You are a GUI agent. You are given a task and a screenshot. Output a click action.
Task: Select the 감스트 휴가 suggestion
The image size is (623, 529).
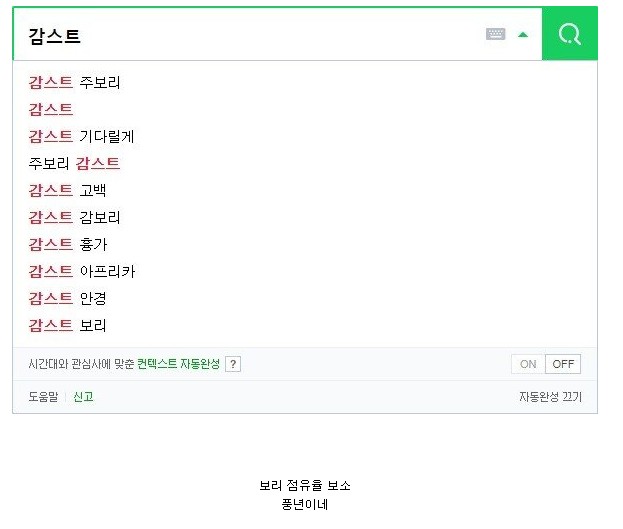[x=68, y=244]
